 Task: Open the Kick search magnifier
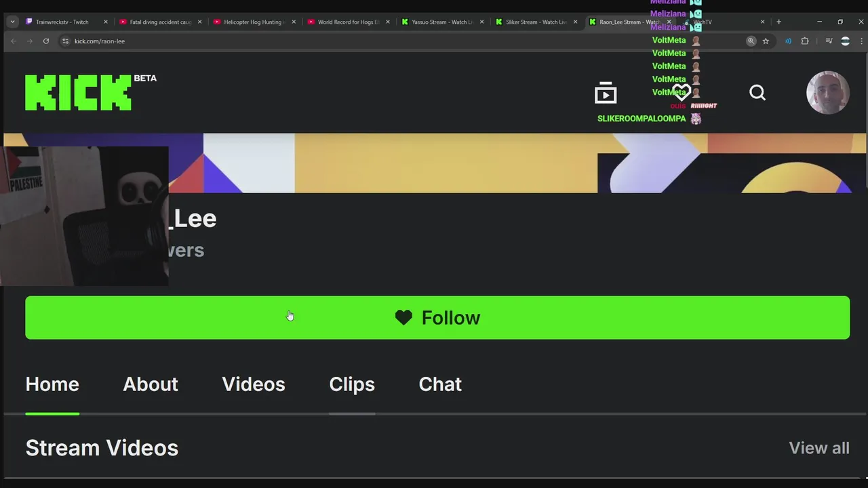coord(757,93)
